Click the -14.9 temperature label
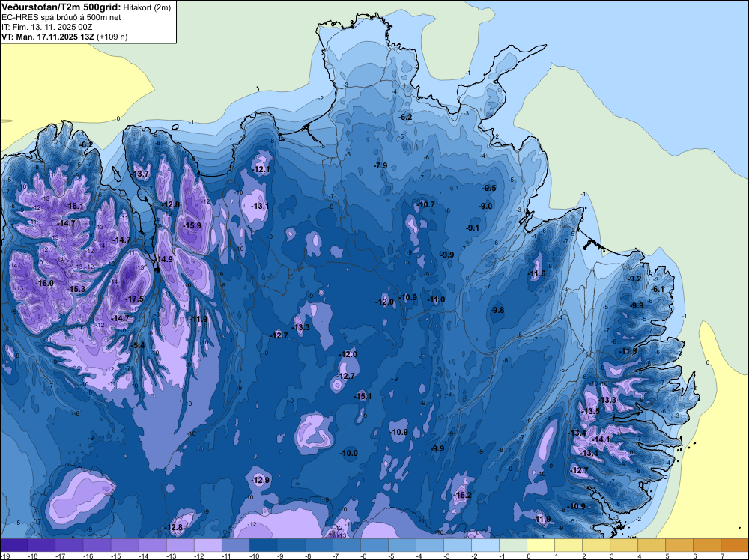 click(164, 259)
